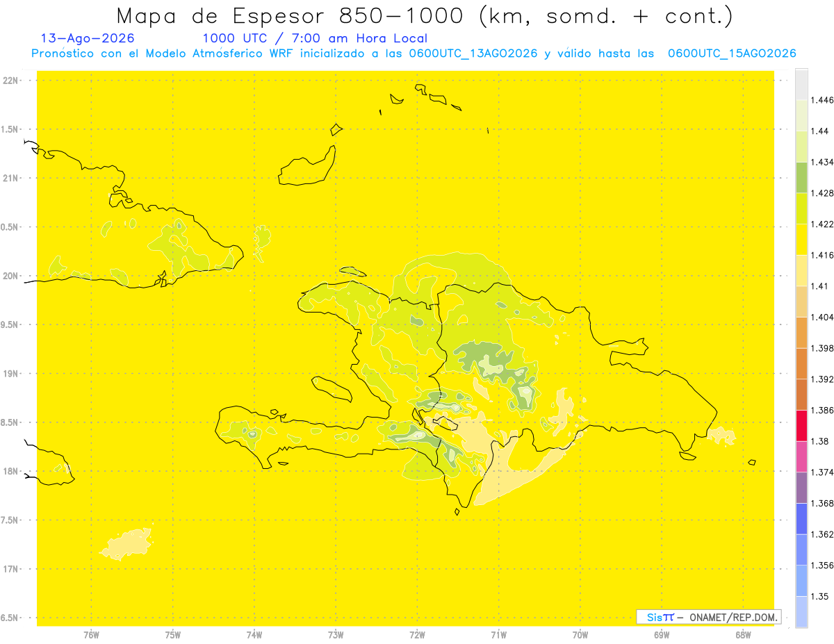This screenshot has width=834, height=644.
Task: Pick the dark green swatch between 1.428 and 1.434
Action: pos(801,177)
